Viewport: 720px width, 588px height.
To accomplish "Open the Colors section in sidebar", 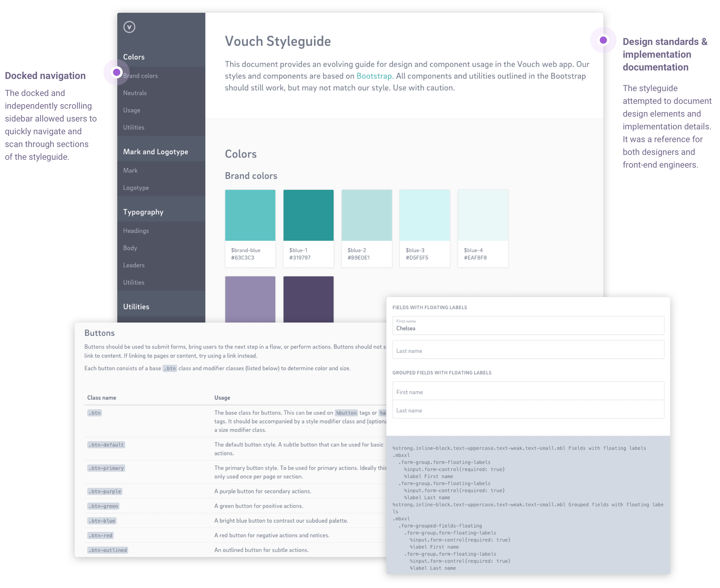I will (x=134, y=57).
